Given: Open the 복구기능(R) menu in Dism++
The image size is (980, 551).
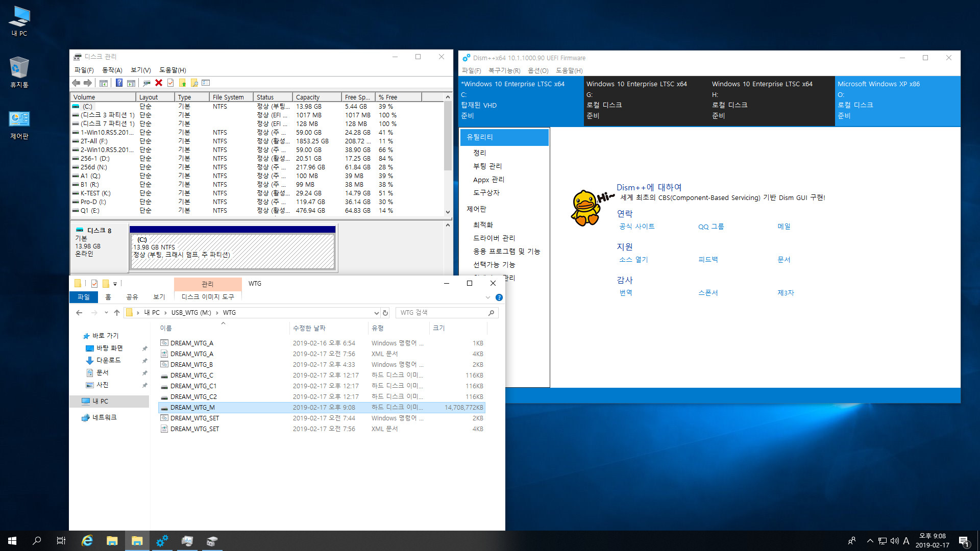Looking at the screenshot, I should click(x=504, y=70).
